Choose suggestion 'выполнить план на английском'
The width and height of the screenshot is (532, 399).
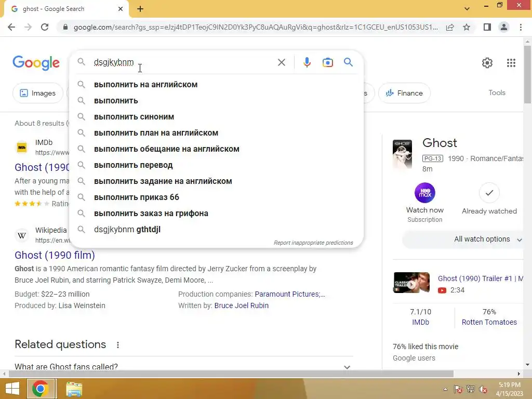click(x=216, y=133)
